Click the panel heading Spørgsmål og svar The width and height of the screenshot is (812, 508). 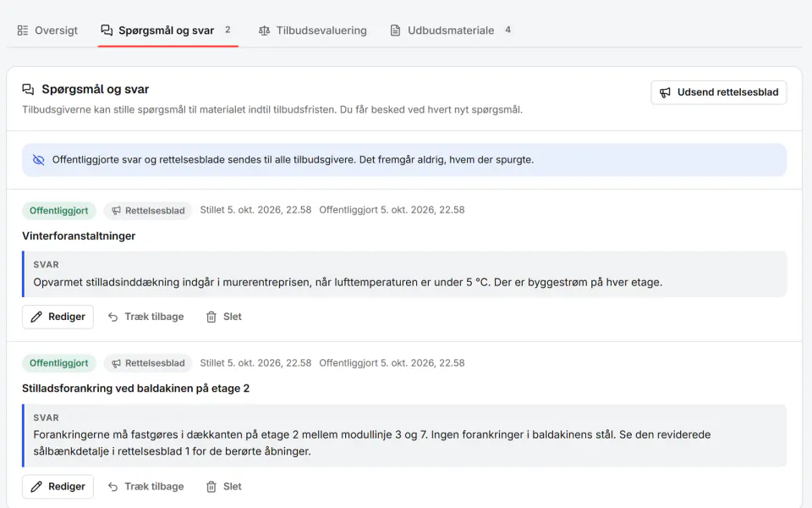coord(96,89)
